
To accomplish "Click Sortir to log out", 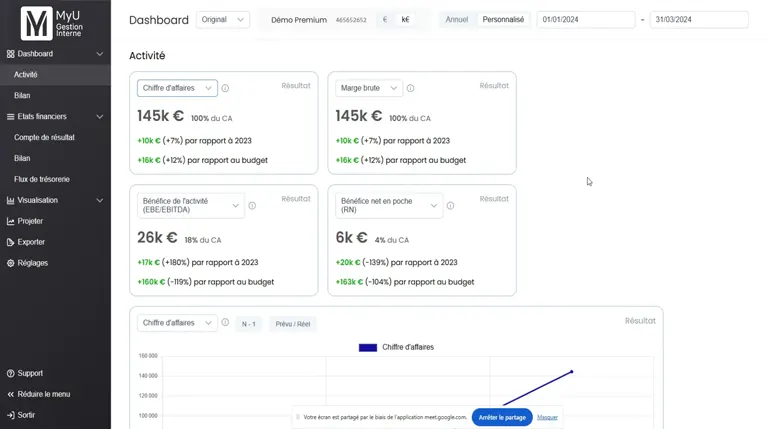I will 26,415.
